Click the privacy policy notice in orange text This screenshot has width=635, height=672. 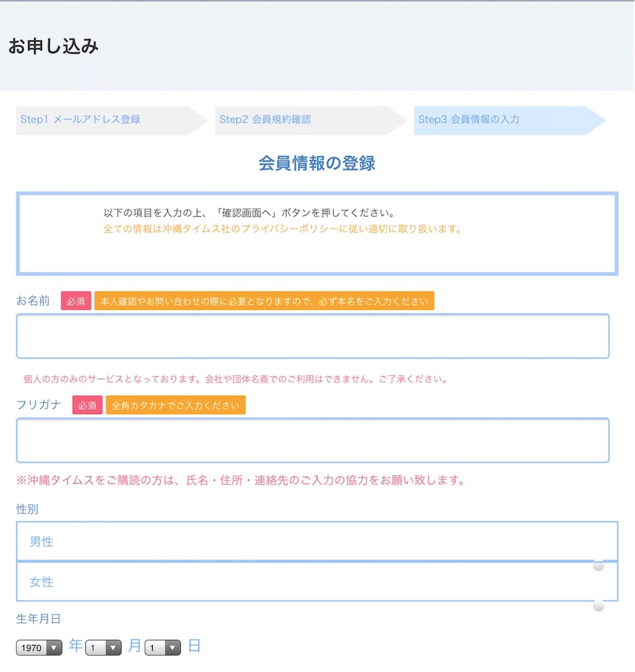point(283,229)
